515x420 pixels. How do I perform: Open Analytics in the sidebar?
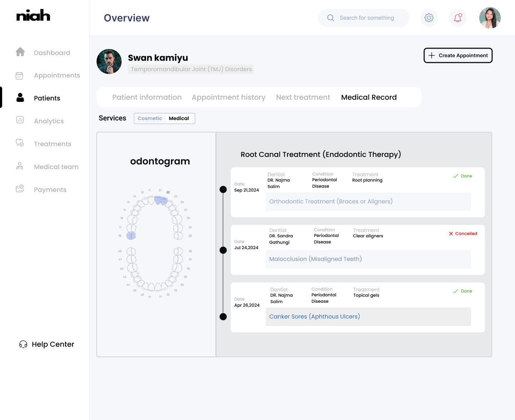coord(49,121)
